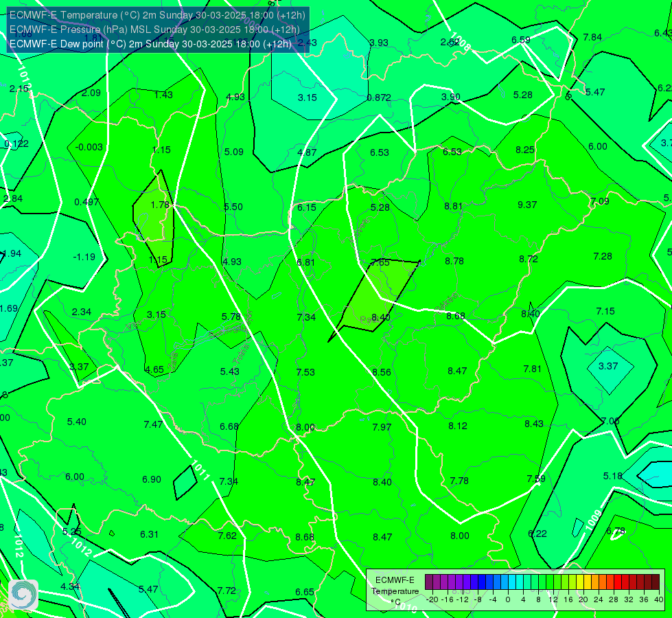Click the 1.78 temperature value
The height and width of the screenshot is (618, 672).
click(160, 205)
